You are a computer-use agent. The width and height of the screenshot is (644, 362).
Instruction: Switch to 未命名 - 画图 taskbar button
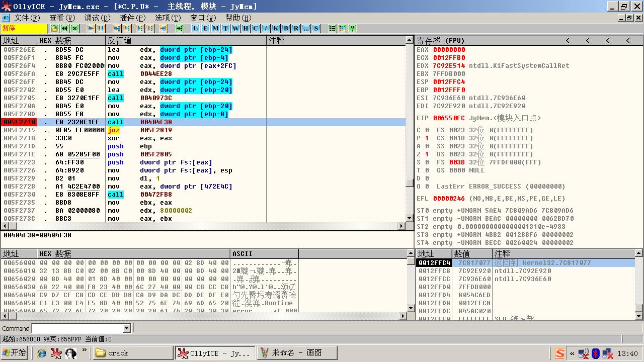tap(297, 353)
